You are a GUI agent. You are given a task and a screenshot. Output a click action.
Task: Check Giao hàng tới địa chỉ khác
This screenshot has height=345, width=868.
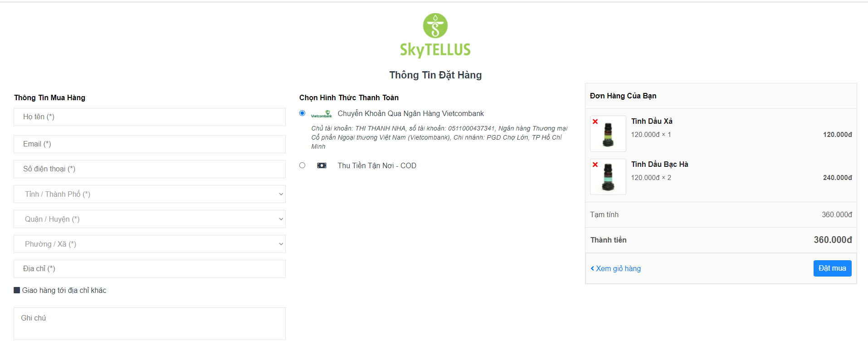click(x=17, y=290)
